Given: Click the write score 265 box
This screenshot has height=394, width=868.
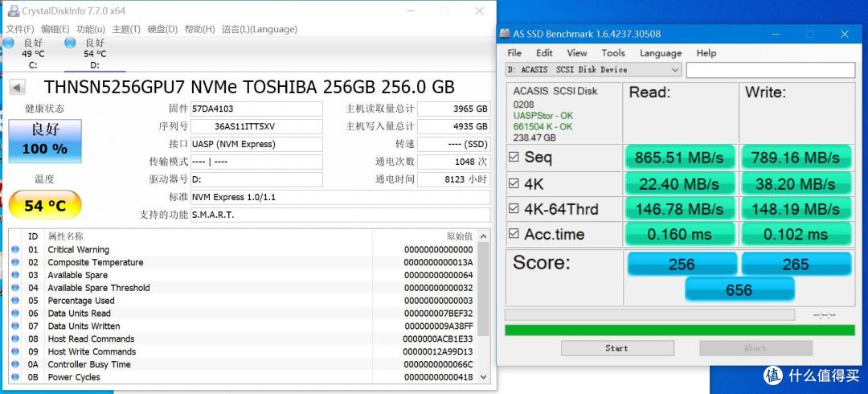Looking at the screenshot, I should (x=796, y=265).
